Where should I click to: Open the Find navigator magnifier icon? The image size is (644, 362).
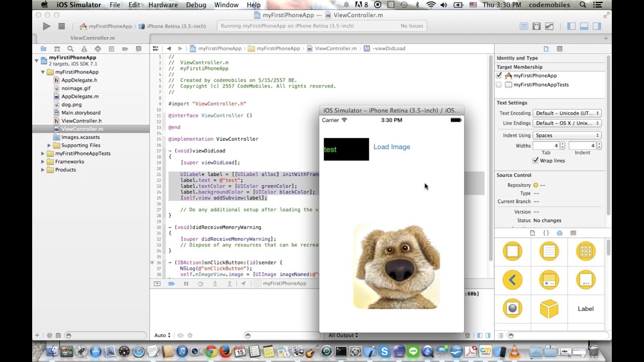click(70, 49)
